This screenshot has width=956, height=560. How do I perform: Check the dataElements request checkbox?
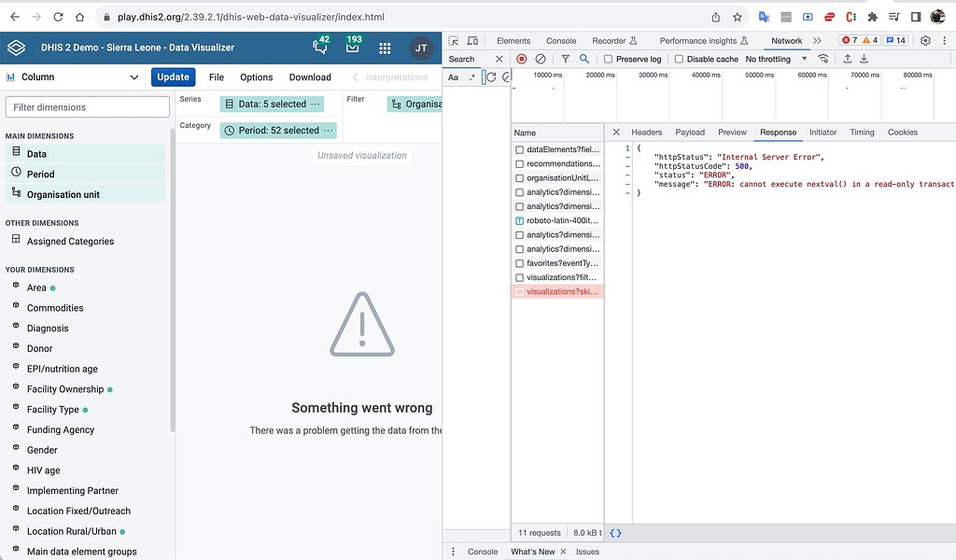[x=520, y=149]
